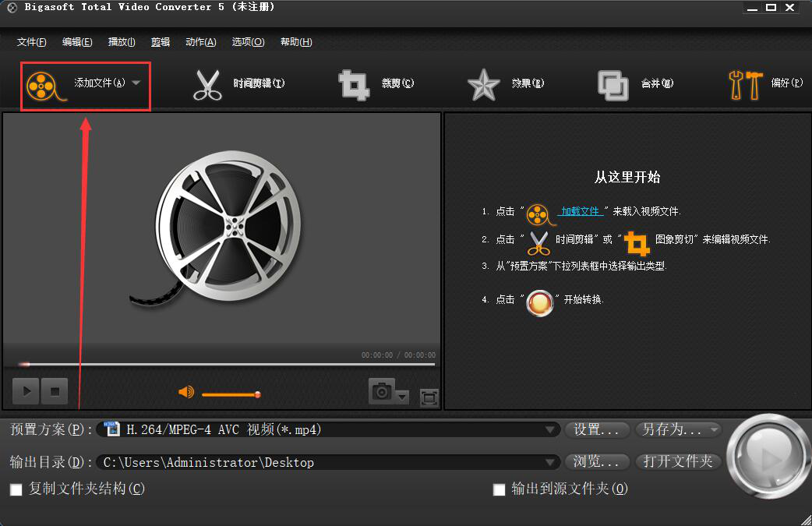
Task: Click the large film reel preview area
Action: (x=223, y=228)
